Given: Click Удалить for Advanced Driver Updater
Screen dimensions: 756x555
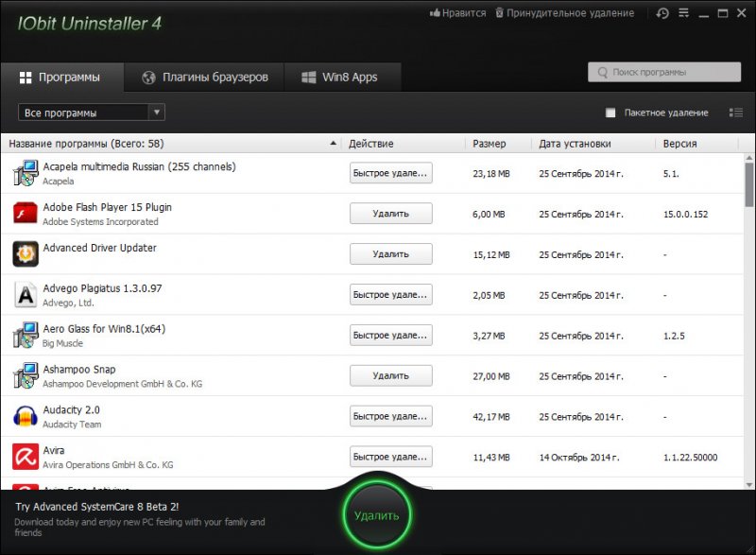Looking at the screenshot, I should (390, 254).
